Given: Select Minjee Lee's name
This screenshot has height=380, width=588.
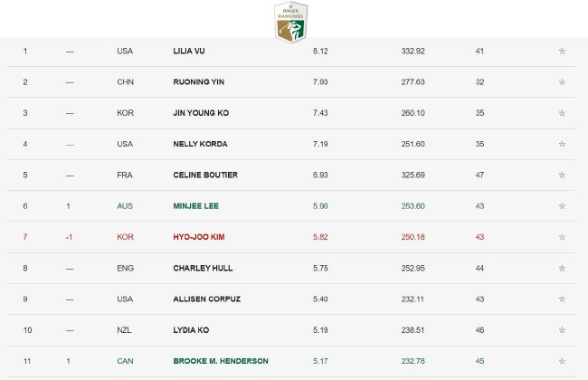Looking at the screenshot, I should 195,206.
